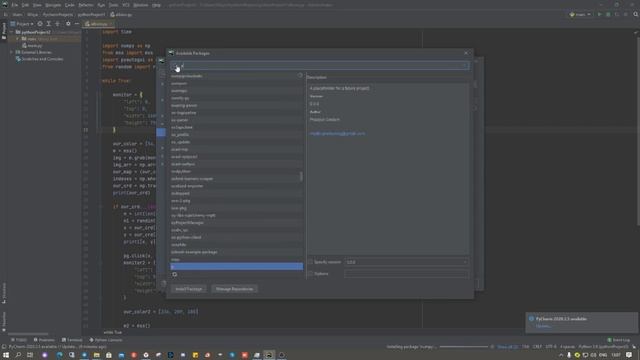The image size is (640, 360).
Task: Open the Task View icon on taskbar
Action: tap(30, 355)
